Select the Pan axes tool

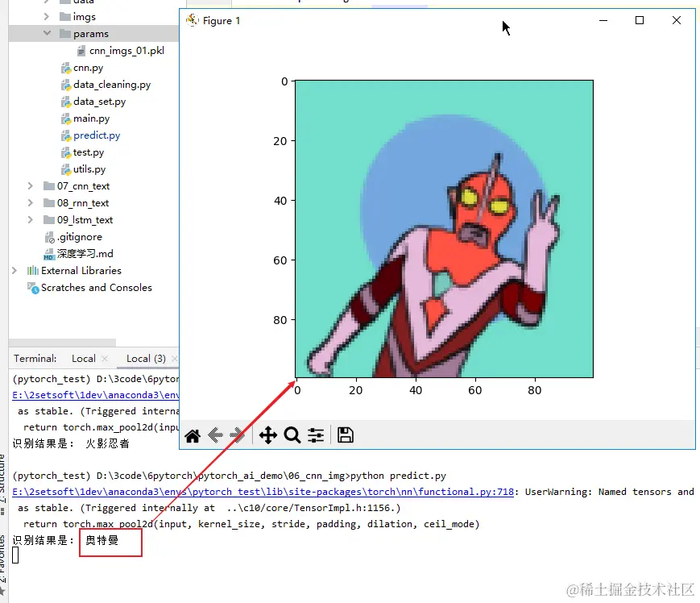tap(268, 435)
